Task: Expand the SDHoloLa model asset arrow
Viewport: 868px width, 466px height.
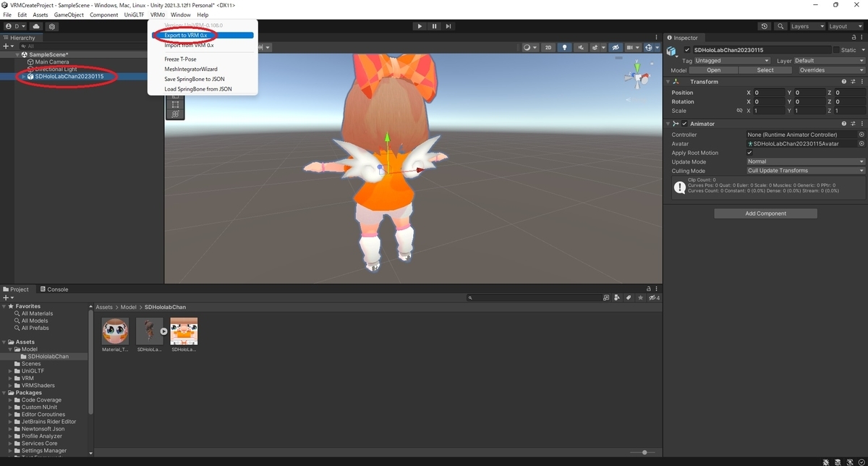Action: [163, 331]
